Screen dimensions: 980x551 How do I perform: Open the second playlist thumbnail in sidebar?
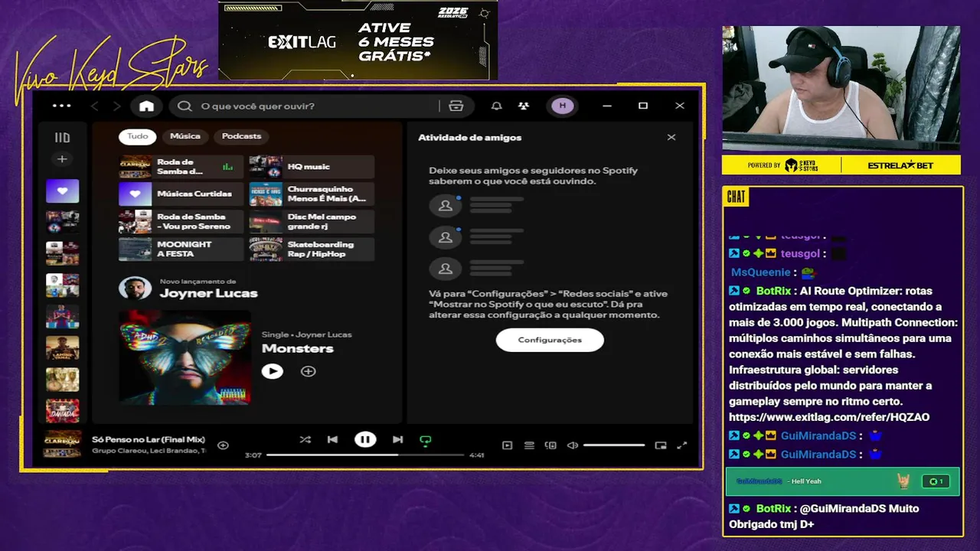62,222
